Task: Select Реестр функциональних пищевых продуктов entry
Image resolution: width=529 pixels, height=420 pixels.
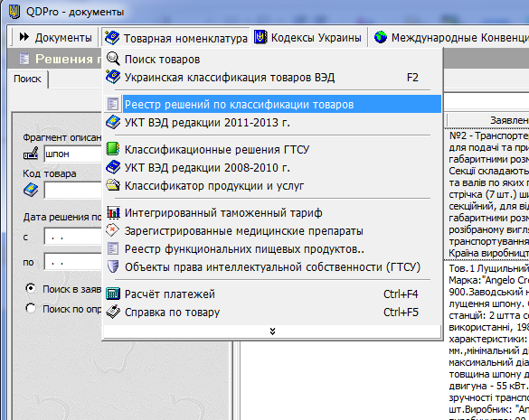Action: tap(272, 249)
